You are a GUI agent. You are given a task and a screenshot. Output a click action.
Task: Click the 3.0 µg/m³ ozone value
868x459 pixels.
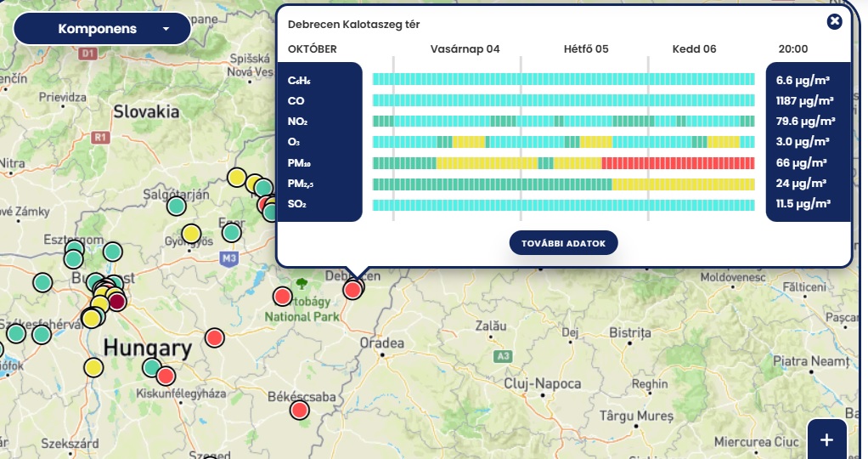(803, 142)
